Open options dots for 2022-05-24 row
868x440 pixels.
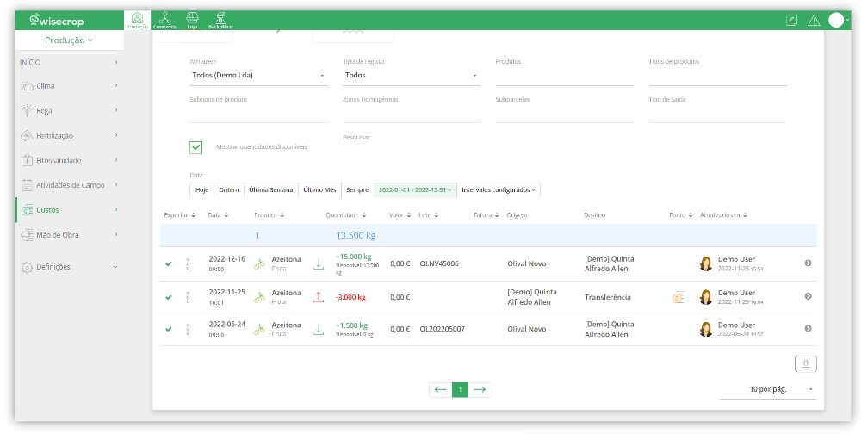coord(189,329)
